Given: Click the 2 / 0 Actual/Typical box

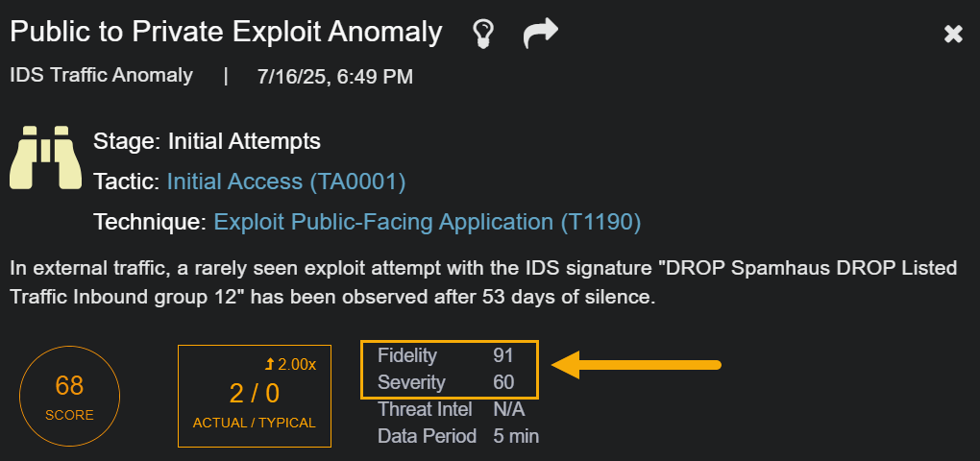Looking at the screenshot, I should (255, 396).
